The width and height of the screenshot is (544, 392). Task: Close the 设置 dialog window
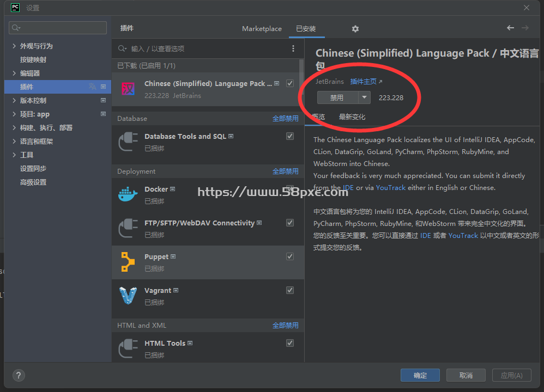(x=527, y=8)
